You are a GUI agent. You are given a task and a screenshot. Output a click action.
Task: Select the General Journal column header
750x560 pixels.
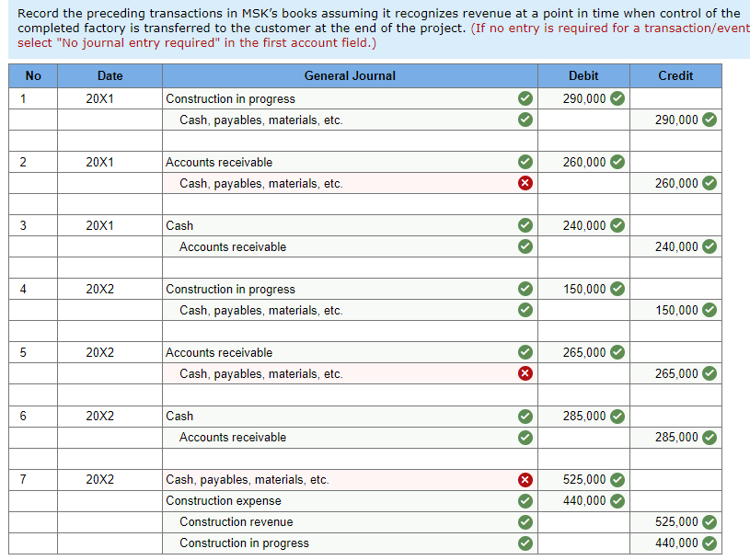click(x=350, y=75)
